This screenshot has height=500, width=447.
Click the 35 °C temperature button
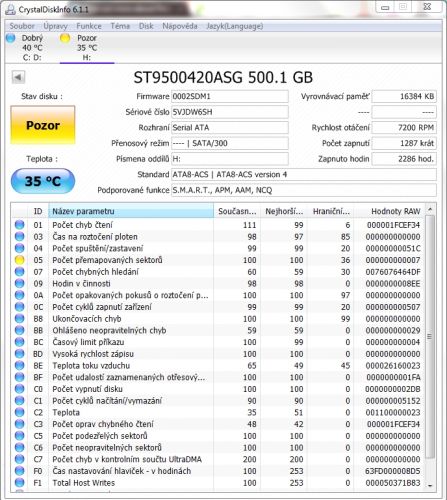43,181
